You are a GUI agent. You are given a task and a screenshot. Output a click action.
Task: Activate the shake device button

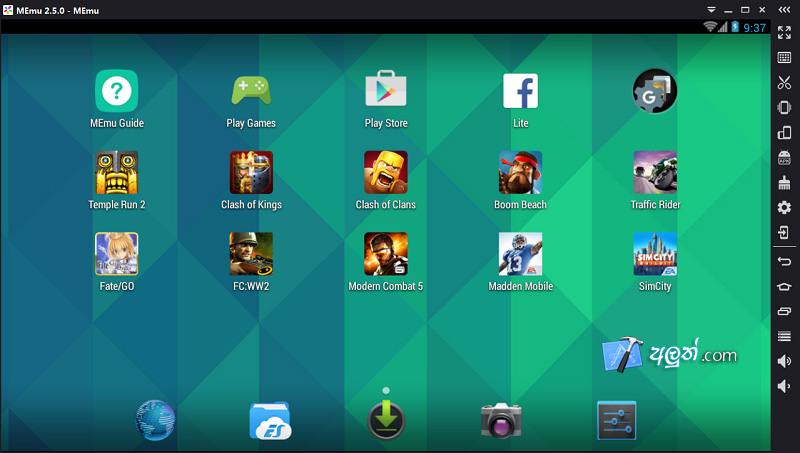point(784,107)
